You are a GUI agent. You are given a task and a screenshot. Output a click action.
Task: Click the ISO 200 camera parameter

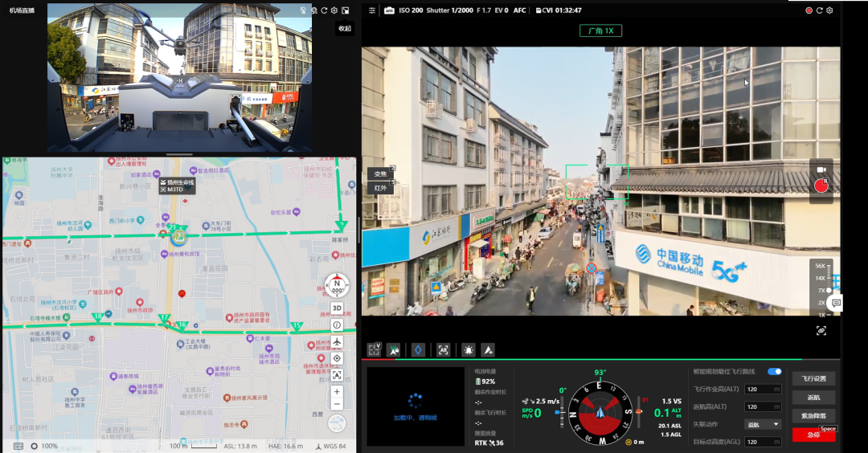[411, 10]
